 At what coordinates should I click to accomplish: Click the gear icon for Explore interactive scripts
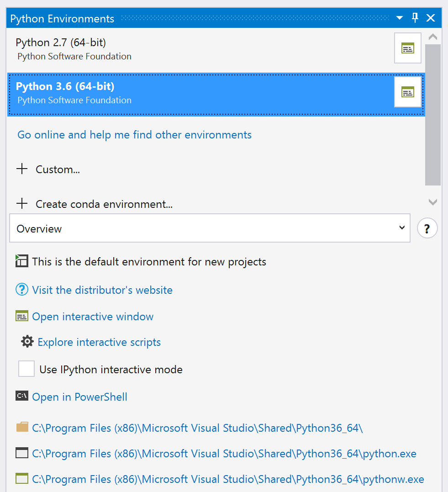(x=27, y=341)
